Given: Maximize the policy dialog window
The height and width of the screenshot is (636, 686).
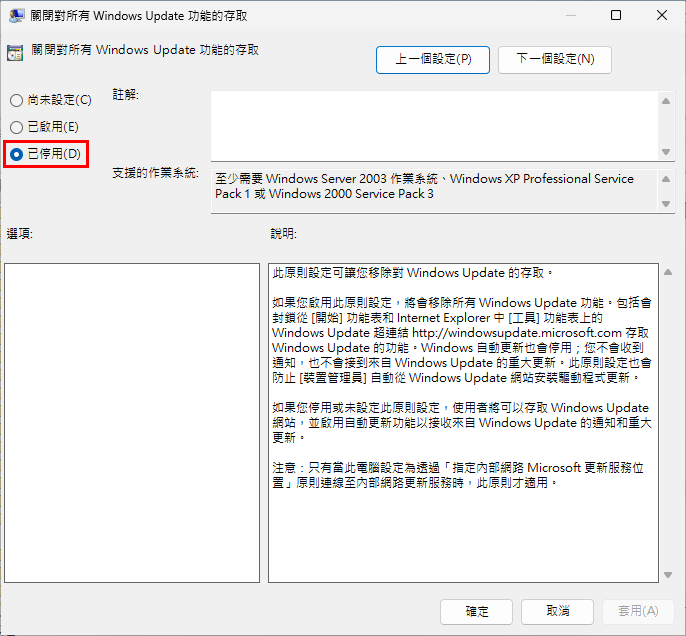Looking at the screenshot, I should click(616, 15).
